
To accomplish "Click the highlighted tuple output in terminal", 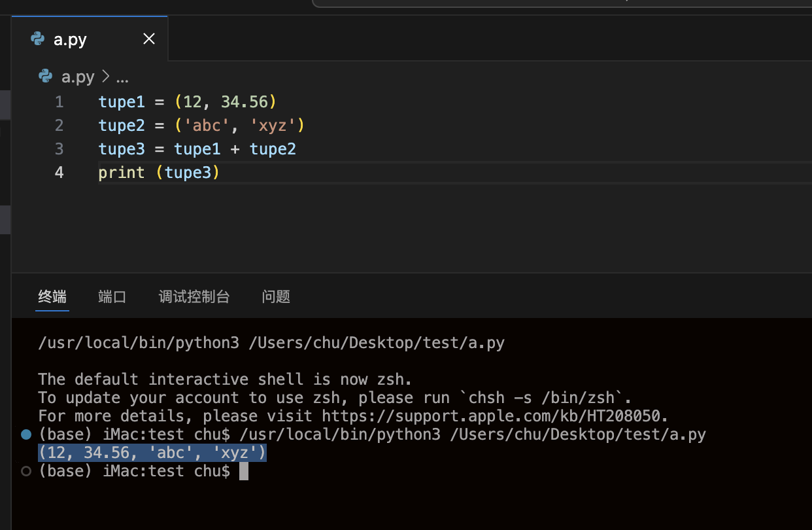I will click(x=152, y=453).
